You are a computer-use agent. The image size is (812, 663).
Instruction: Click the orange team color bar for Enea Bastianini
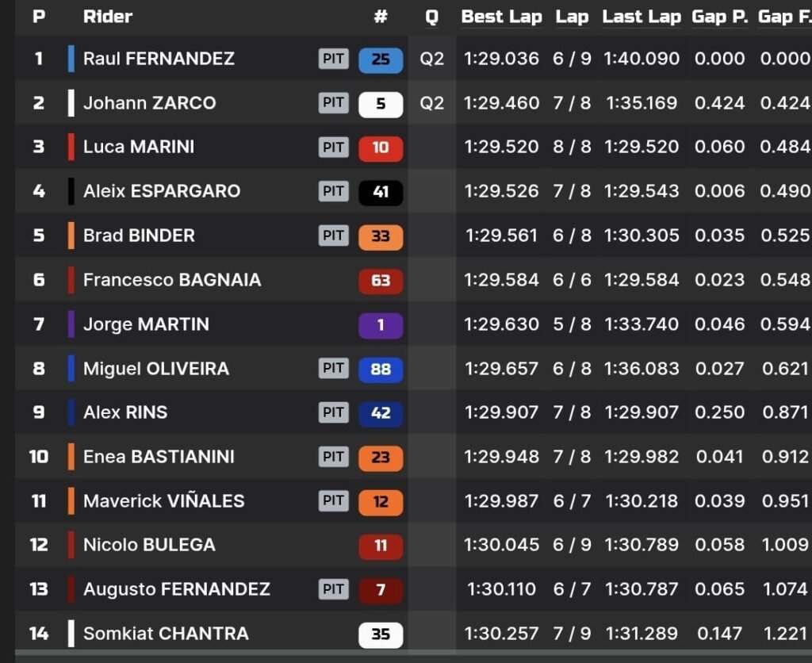tap(71, 457)
